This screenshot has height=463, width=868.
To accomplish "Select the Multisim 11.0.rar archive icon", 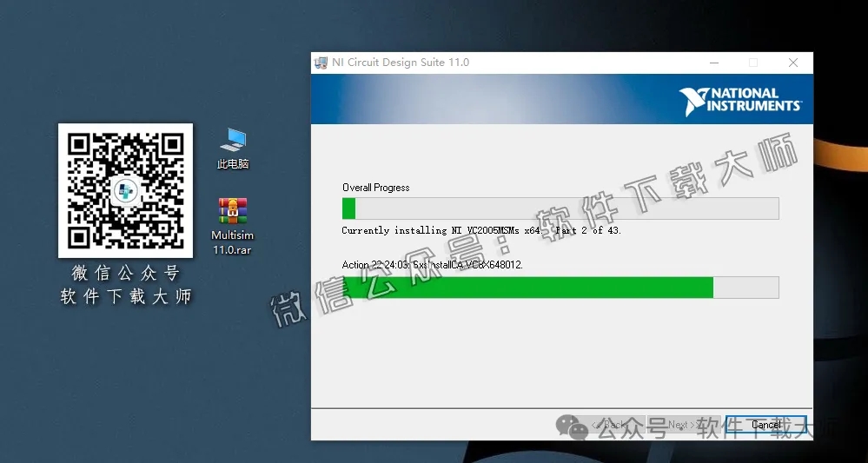I will click(x=232, y=213).
